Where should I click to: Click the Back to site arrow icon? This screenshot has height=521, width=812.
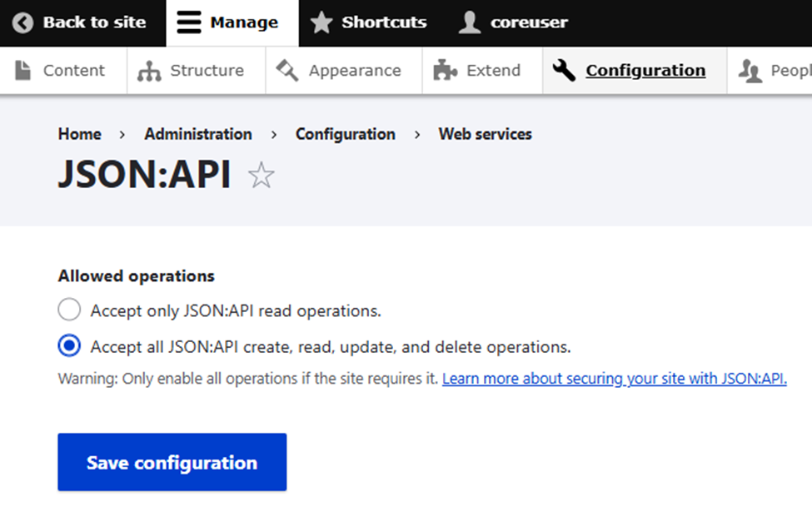coord(24,22)
